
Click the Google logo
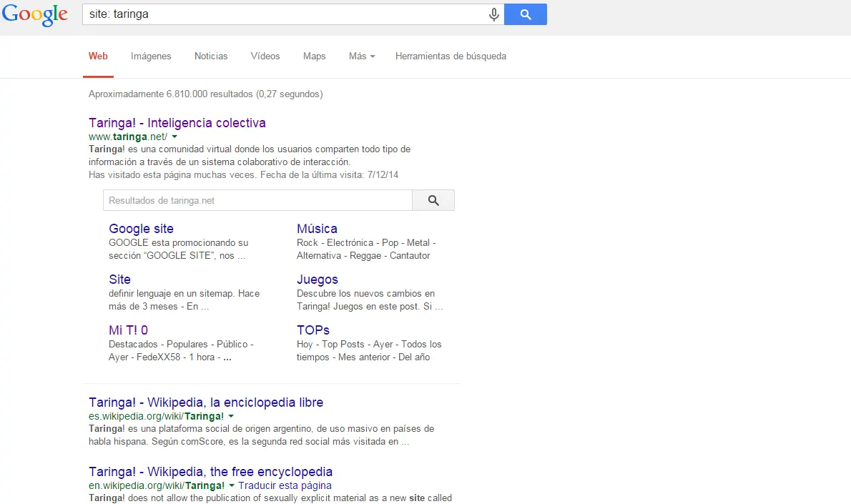(34, 15)
